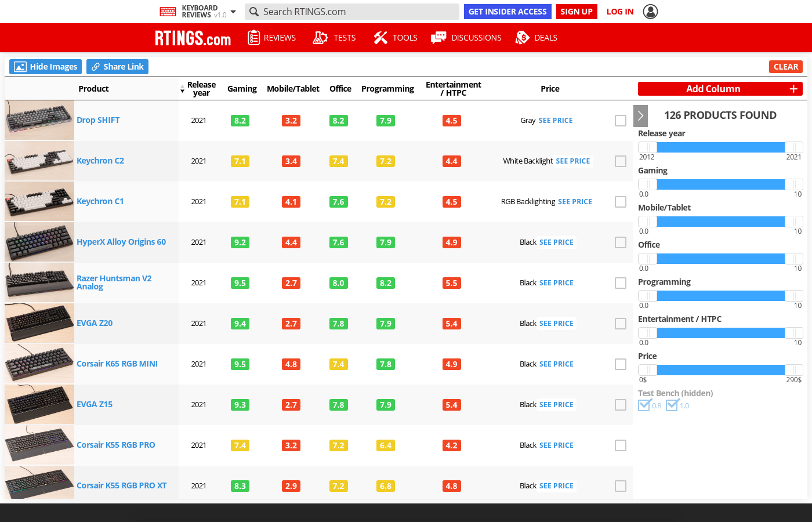Click the Programming score range slider
The image size is (812, 522).
720,296
